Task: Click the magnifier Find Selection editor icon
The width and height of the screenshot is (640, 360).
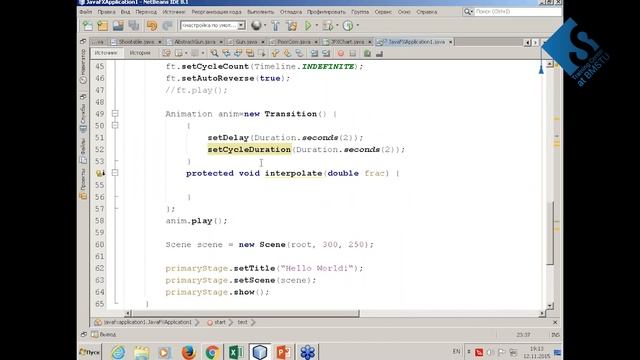Action: pos(214,53)
